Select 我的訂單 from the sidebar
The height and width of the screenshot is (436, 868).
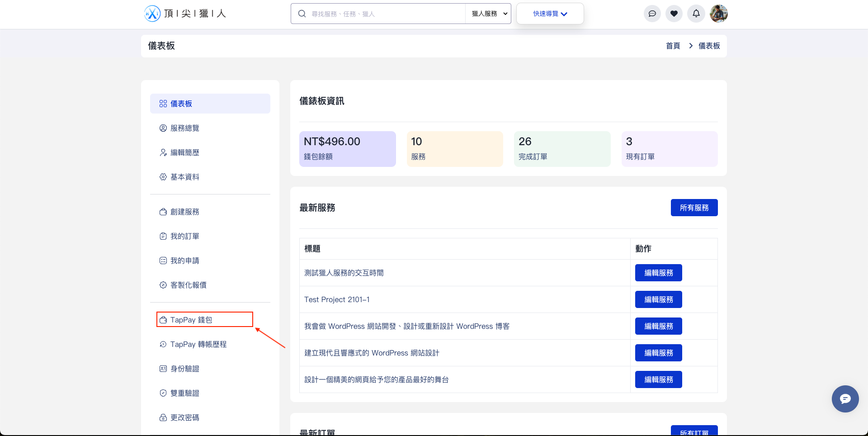click(x=184, y=236)
